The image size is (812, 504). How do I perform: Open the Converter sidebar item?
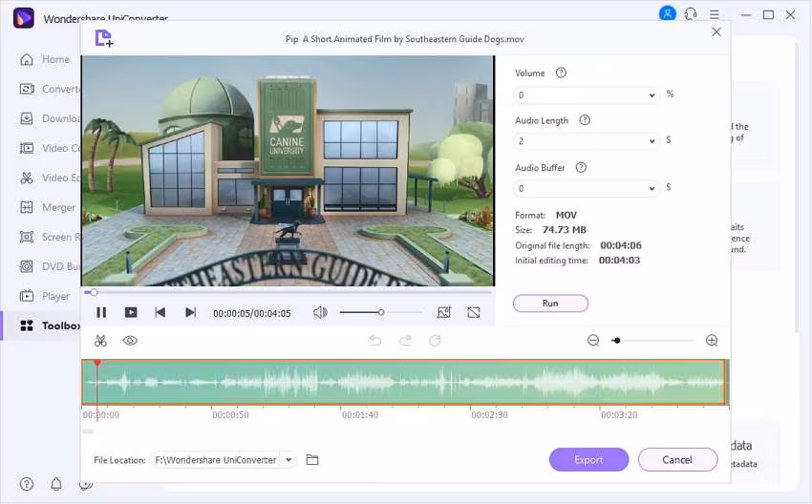tap(49, 89)
